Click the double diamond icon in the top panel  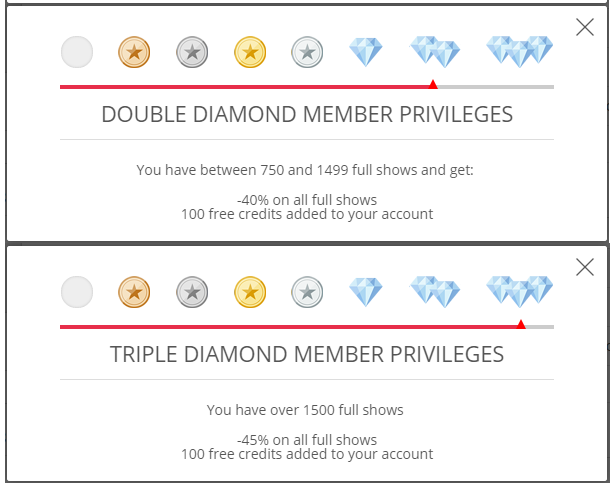[435, 51]
